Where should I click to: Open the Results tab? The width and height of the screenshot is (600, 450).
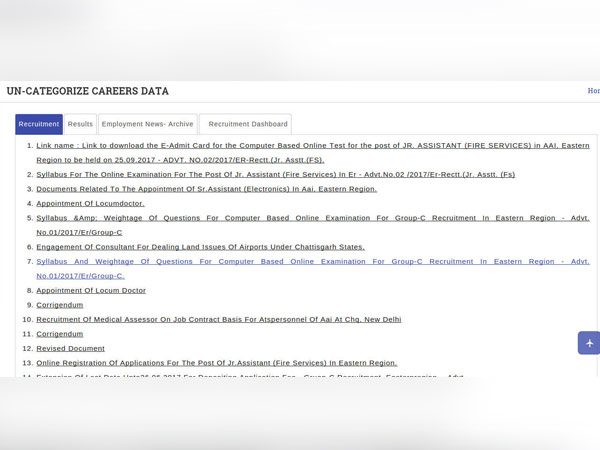tap(80, 124)
